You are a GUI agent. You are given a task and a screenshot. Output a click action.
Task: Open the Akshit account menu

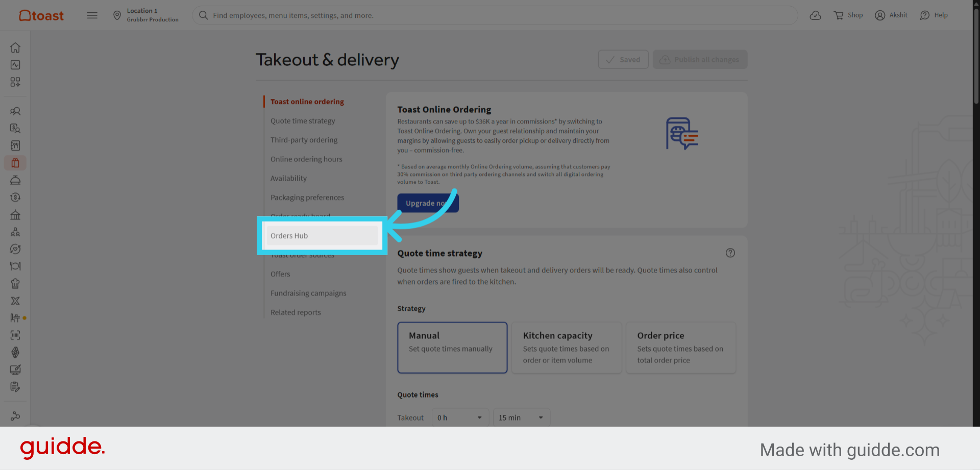coord(891,15)
